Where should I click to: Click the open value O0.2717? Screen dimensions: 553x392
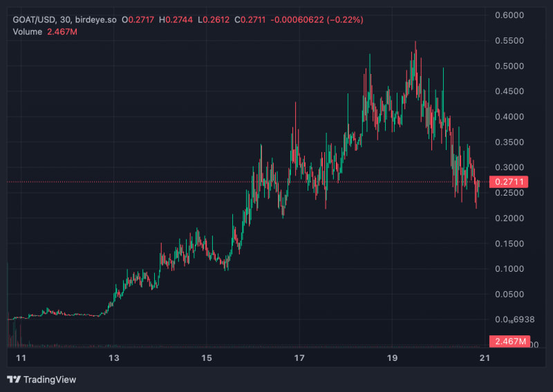click(x=138, y=20)
